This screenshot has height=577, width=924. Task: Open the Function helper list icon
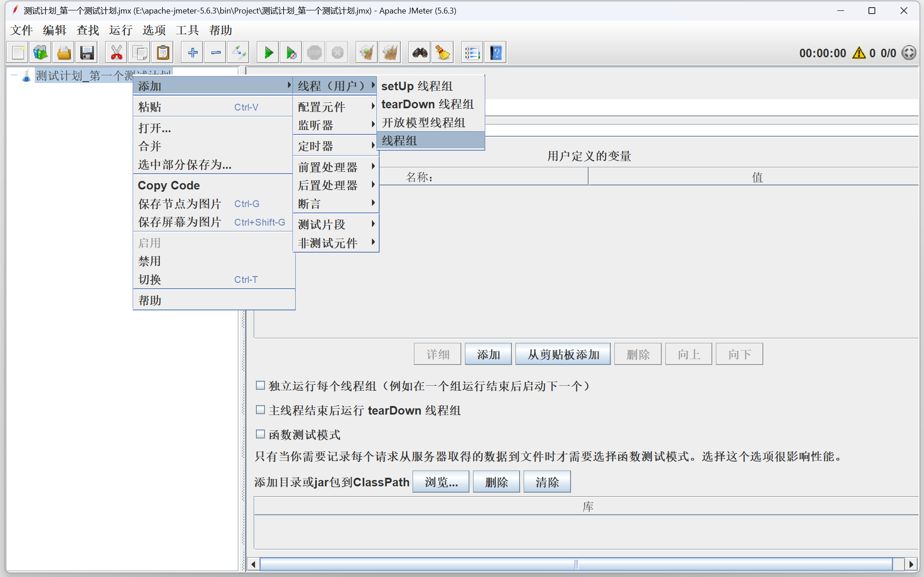tap(473, 53)
